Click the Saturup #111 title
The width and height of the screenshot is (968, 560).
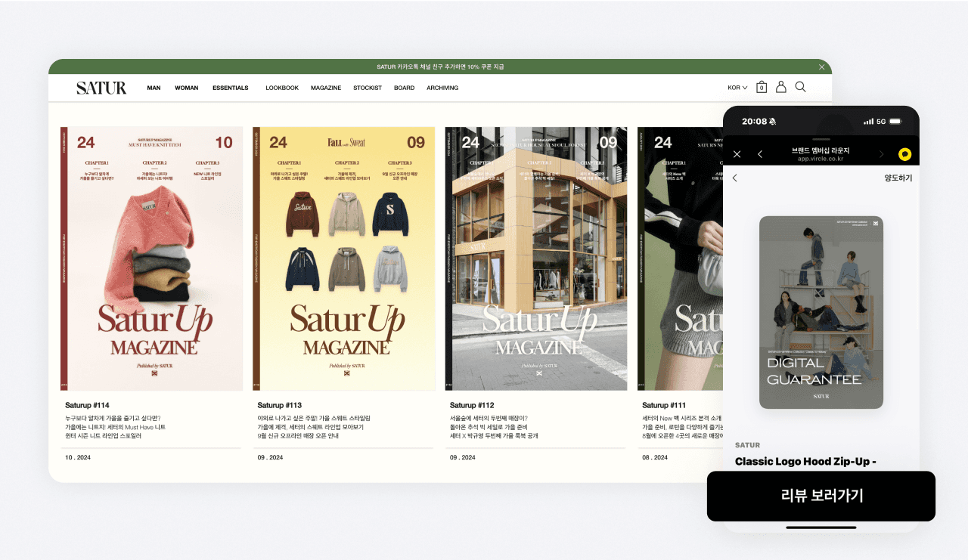click(664, 405)
